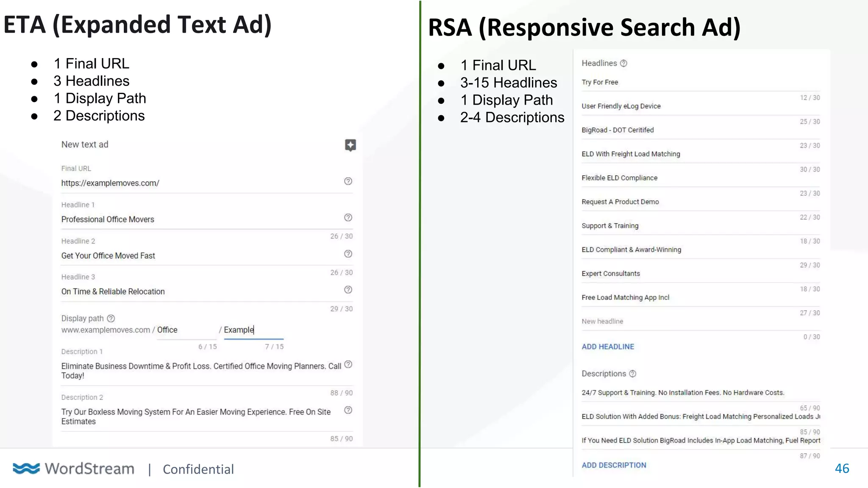Edit ELD Compliant & Award-Winning headline

[x=701, y=250]
